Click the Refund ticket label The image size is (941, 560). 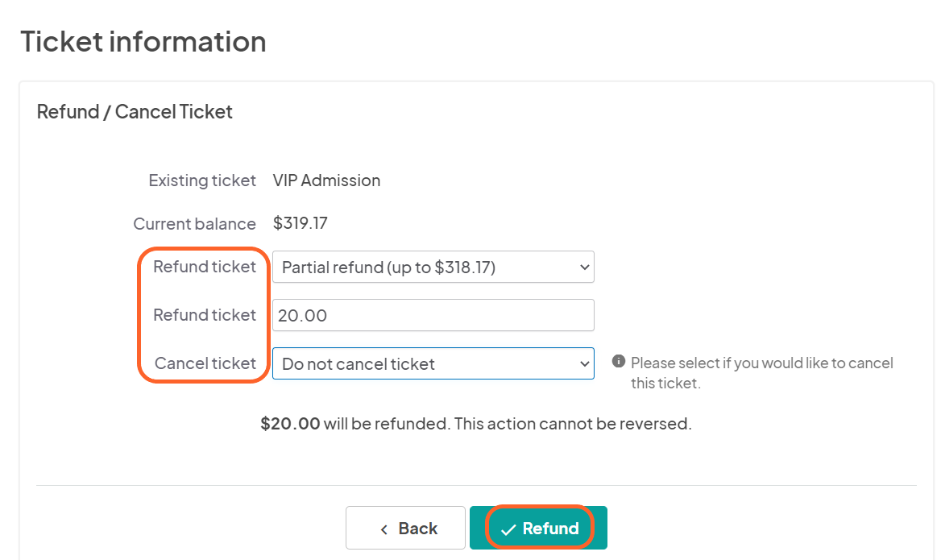coord(203,267)
